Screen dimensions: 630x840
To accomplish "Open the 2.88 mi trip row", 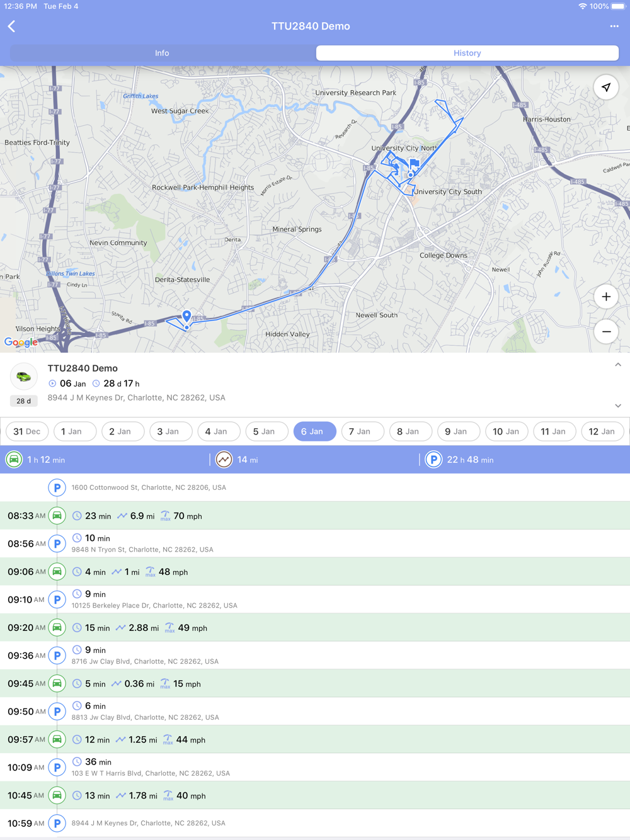I will click(315, 628).
